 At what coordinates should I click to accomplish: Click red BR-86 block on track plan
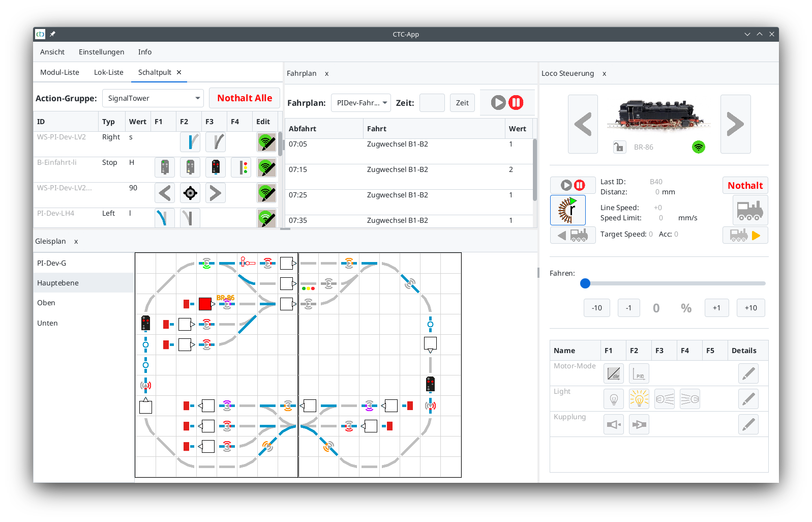point(205,304)
